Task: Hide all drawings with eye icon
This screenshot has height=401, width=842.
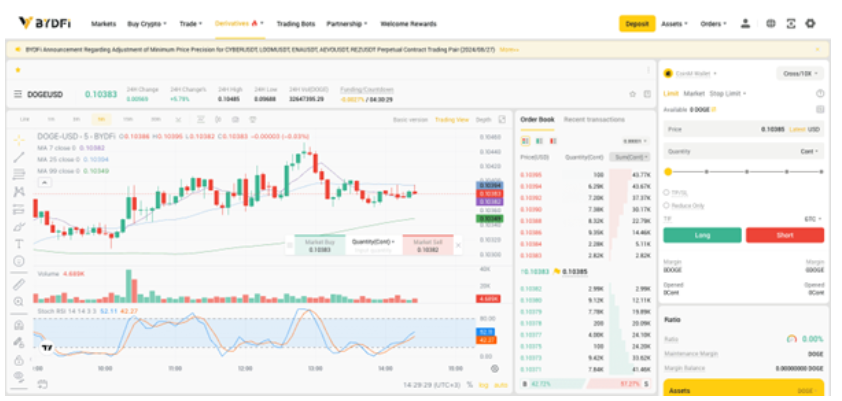Action: [19, 376]
